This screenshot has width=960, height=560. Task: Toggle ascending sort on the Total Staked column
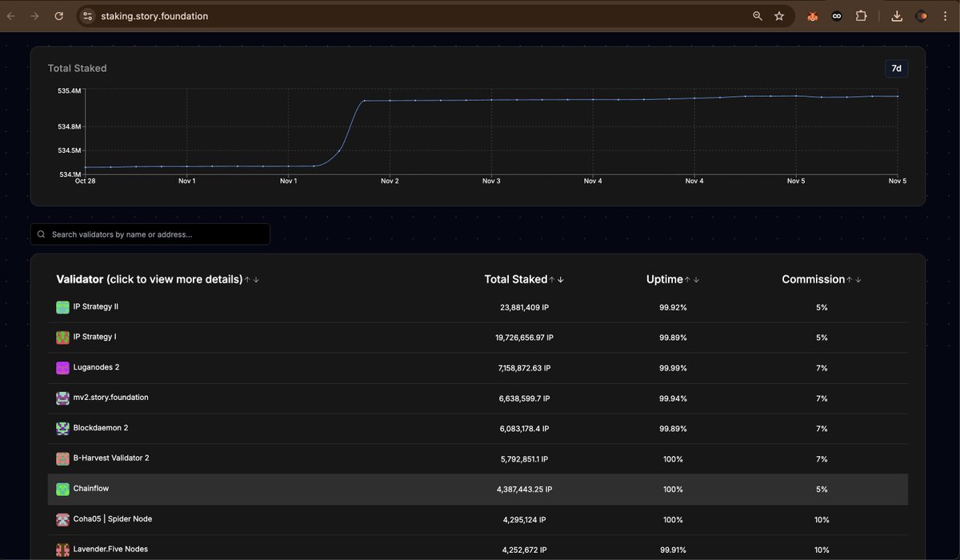550,279
